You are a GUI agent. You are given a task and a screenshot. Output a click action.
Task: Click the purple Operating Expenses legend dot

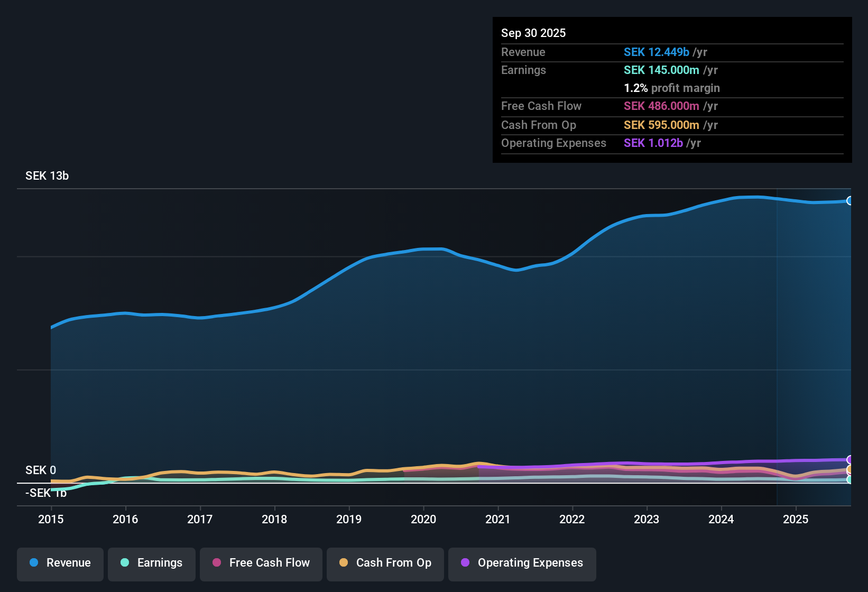coord(465,563)
